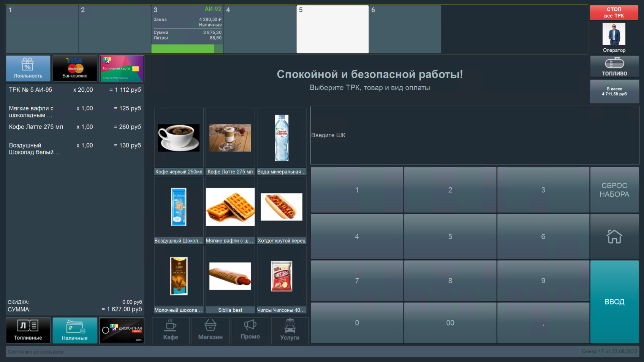Select Банковские card payment method
Image resolution: width=644 pixels, height=362 pixels.
pyautogui.click(x=75, y=68)
